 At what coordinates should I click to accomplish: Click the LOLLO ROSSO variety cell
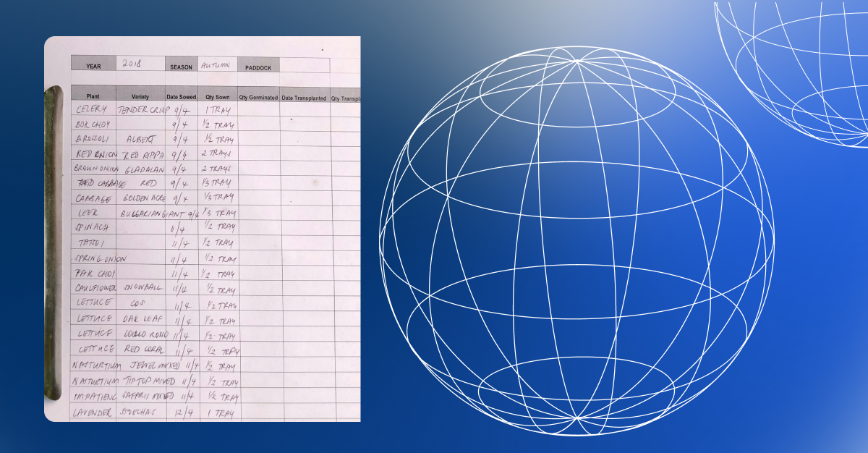(147, 334)
